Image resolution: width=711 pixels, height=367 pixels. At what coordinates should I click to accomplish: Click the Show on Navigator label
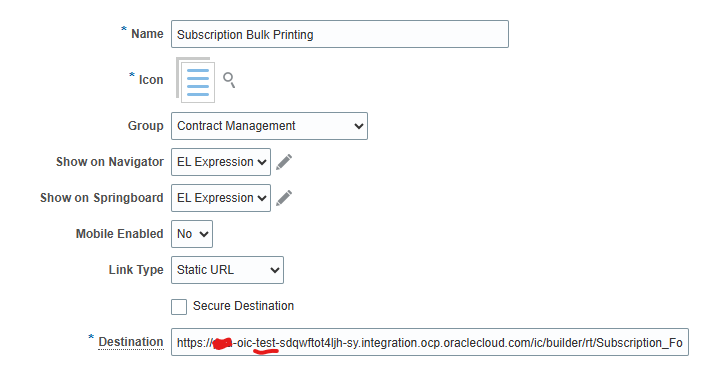[x=110, y=162]
